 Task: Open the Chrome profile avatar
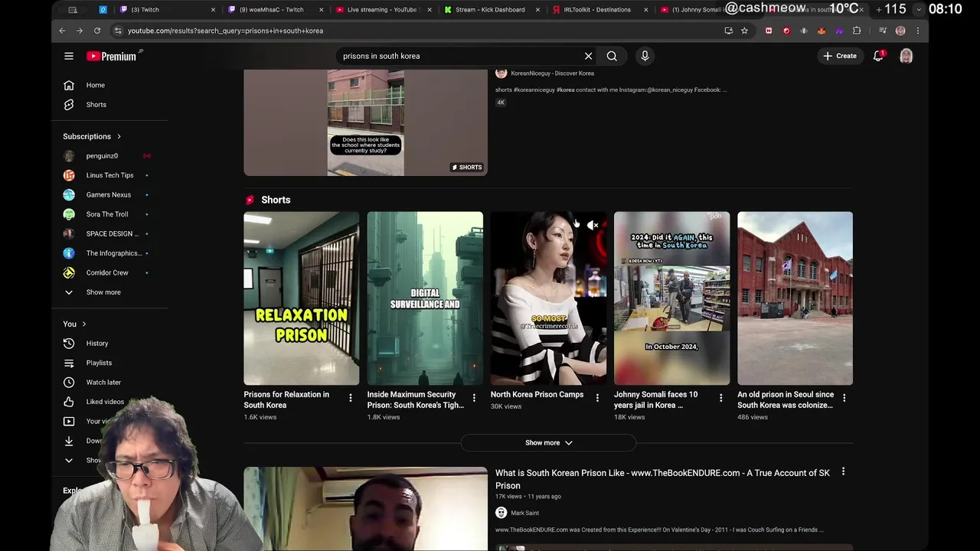click(900, 31)
